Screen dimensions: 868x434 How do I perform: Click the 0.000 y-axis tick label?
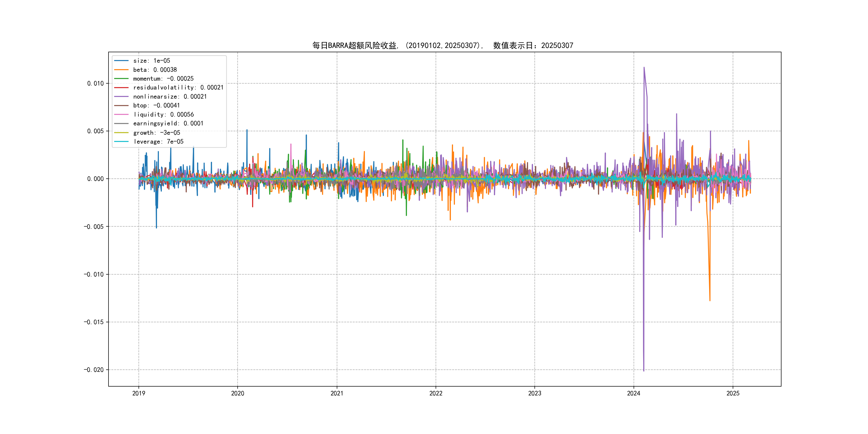click(x=95, y=179)
